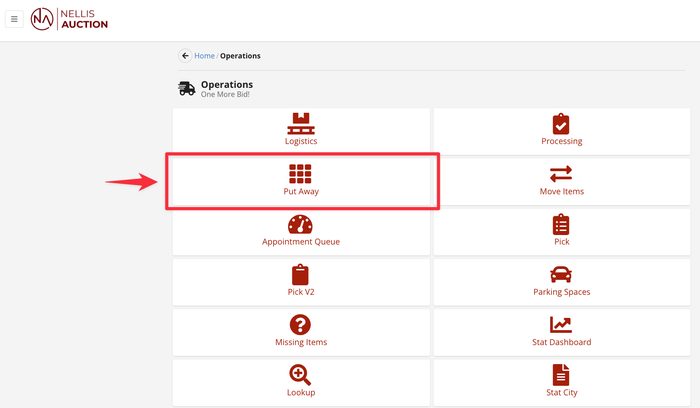Open the Pick V2 label
The image size is (700, 408).
301,292
